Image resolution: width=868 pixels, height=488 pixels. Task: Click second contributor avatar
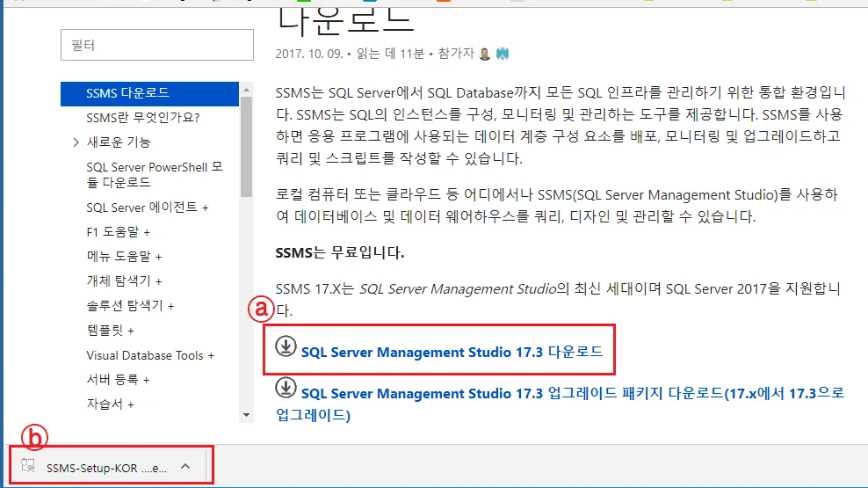(x=503, y=54)
